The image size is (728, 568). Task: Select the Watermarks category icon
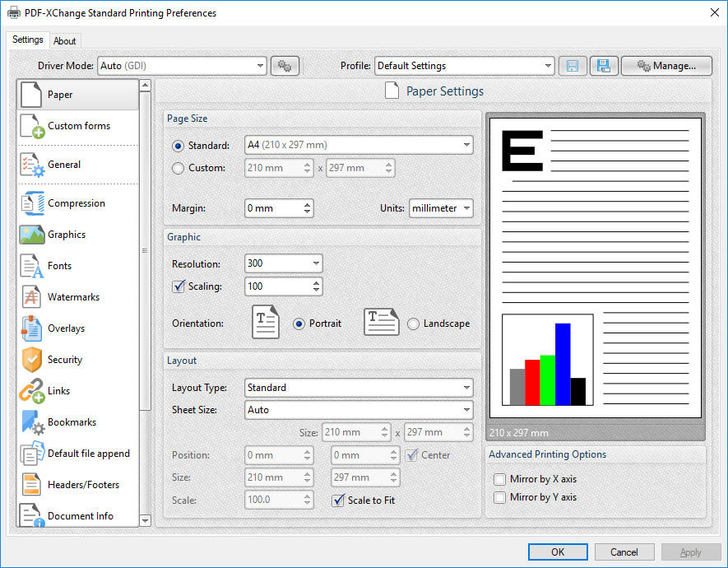coord(30,297)
